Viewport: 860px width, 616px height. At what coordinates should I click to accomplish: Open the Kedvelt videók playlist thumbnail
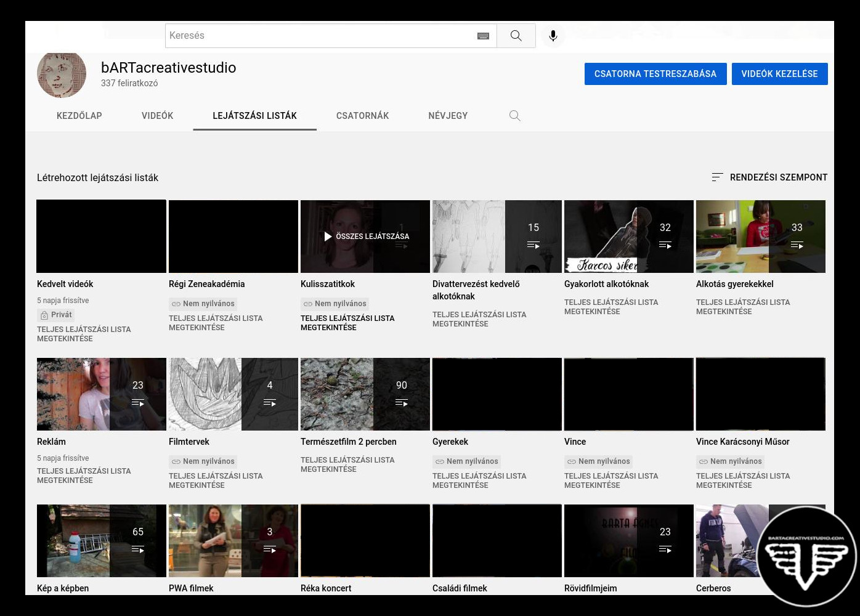(102, 237)
